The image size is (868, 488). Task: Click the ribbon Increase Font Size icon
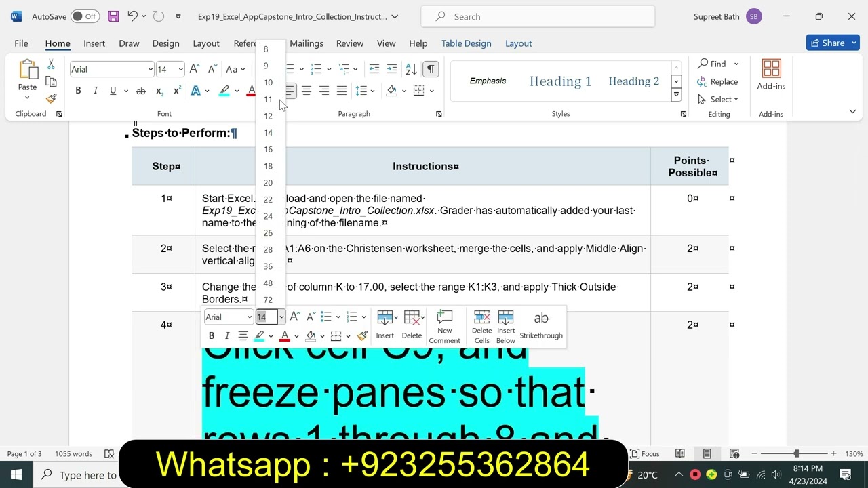(195, 69)
